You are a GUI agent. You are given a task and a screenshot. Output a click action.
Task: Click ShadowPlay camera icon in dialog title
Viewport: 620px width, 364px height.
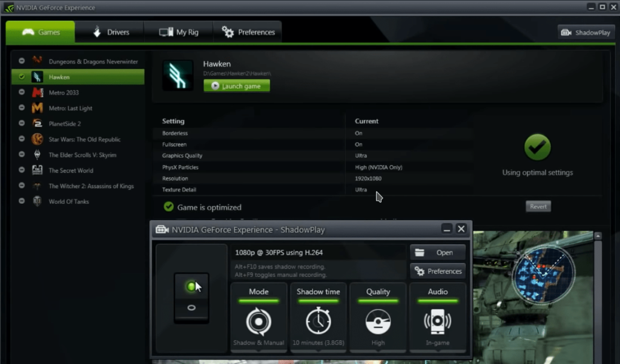[x=162, y=229]
